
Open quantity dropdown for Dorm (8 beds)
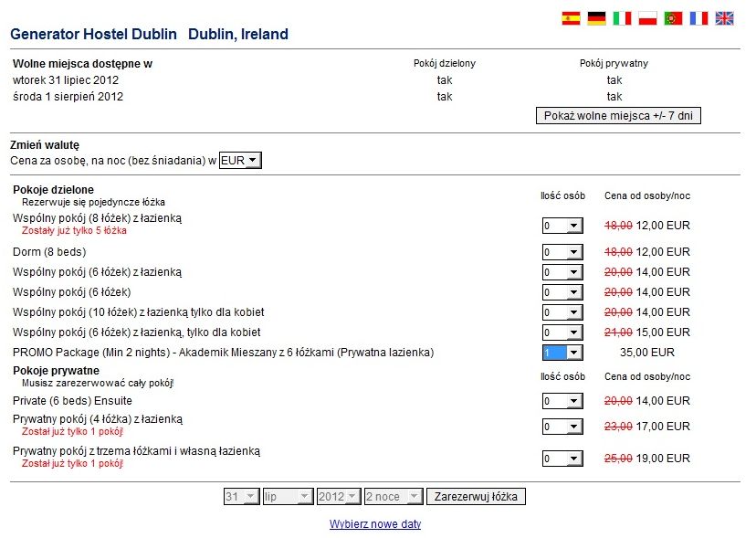click(562, 252)
